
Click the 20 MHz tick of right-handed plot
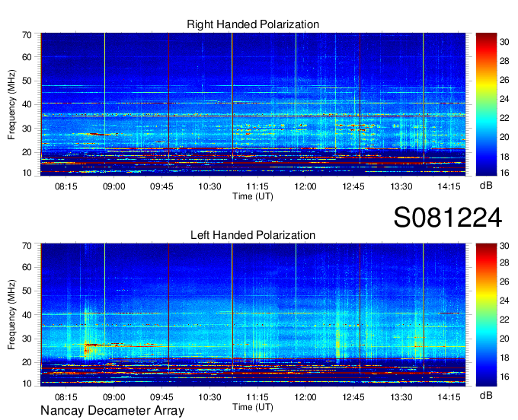pos(27,152)
